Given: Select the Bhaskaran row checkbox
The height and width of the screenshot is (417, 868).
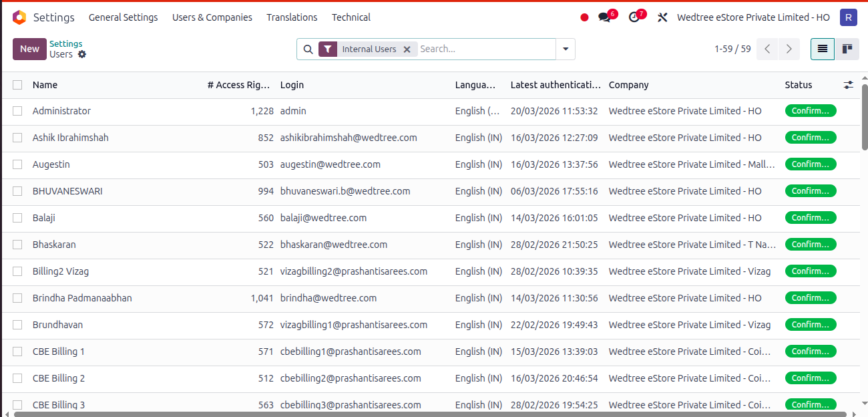Looking at the screenshot, I should click(17, 245).
